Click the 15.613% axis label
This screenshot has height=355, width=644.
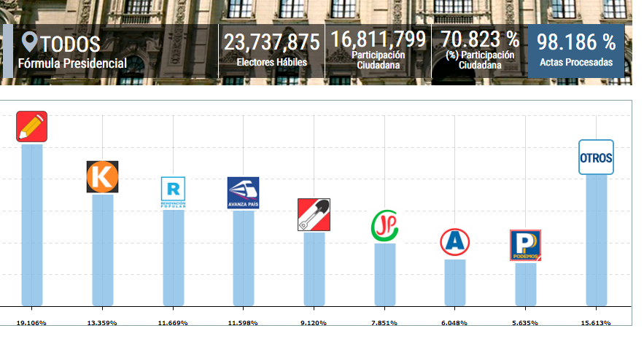pos(596,323)
